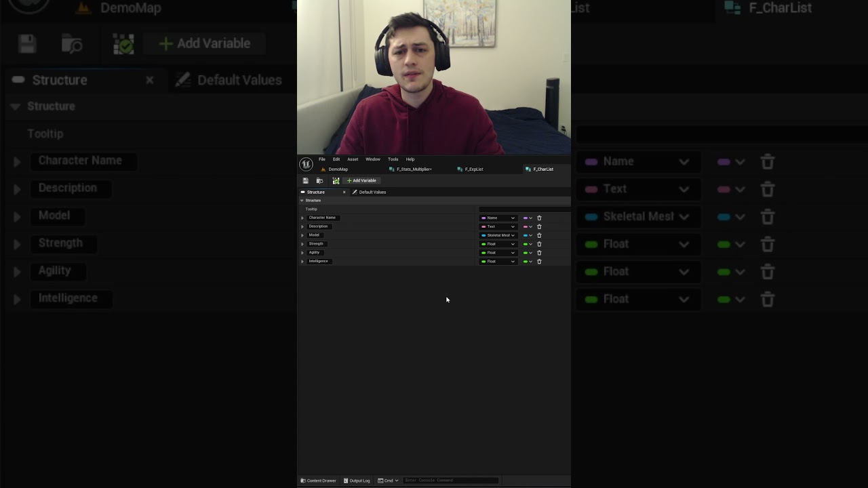The width and height of the screenshot is (868, 488).
Task: Click the structure status checkmark icon
Action: 336,181
